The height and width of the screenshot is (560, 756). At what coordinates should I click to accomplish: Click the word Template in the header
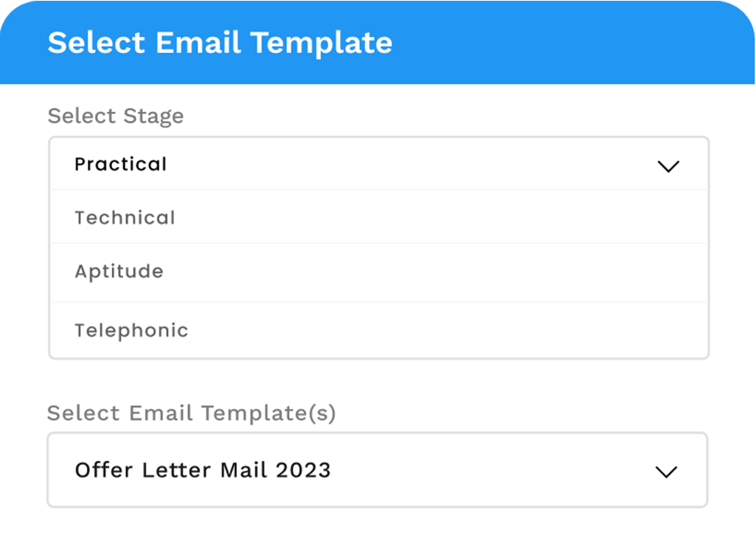(x=321, y=42)
